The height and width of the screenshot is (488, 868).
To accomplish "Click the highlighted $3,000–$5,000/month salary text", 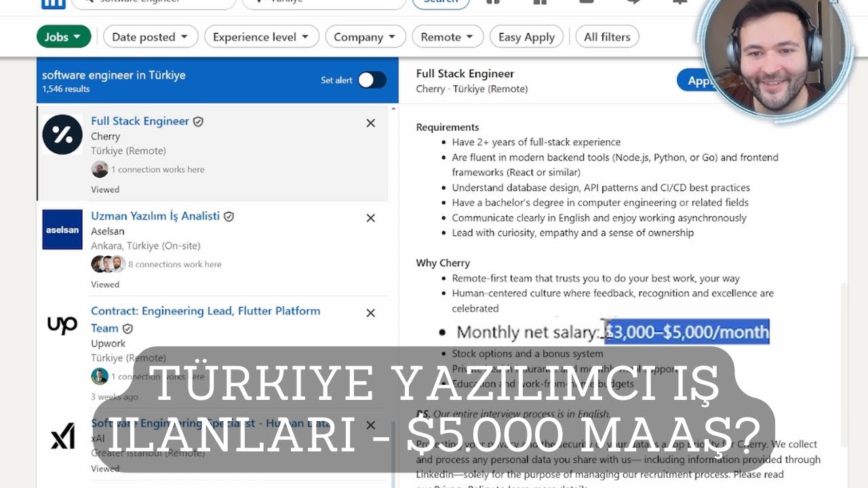I will [687, 332].
